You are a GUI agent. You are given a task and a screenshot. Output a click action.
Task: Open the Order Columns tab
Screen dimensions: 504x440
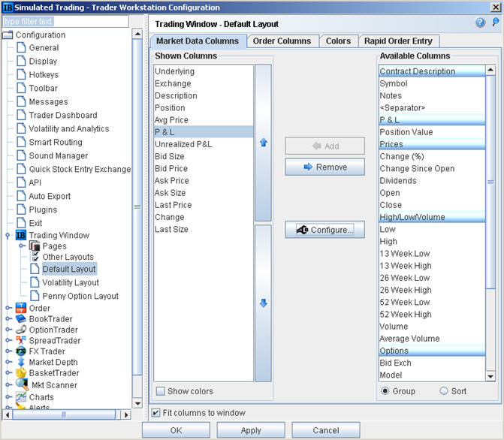[x=282, y=41]
